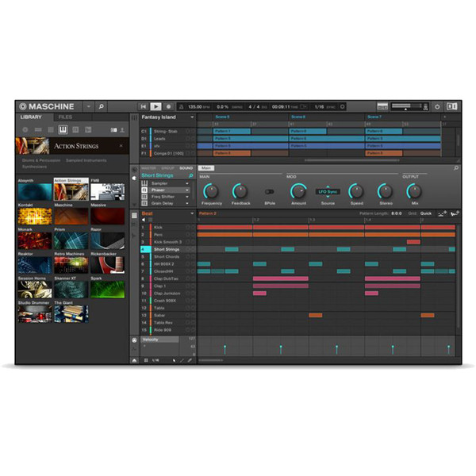Mute the Short Strings sound row
Screen dimensions: 476x476
188,249
